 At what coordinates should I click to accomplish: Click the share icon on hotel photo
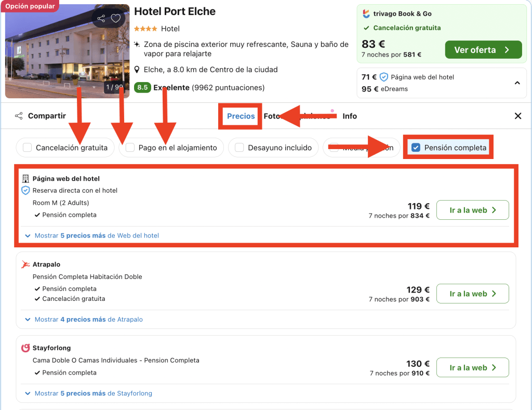tap(101, 19)
